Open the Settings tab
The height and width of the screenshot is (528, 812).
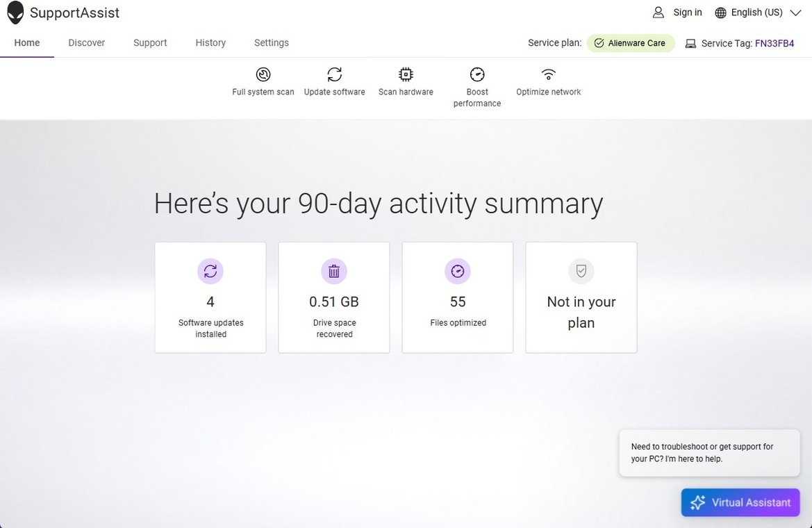tap(272, 43)
